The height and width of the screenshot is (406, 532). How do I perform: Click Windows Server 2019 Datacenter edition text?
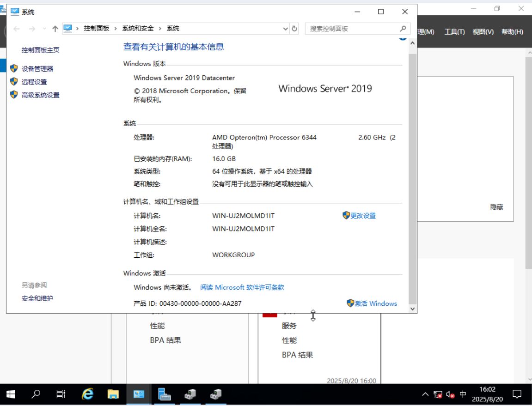pos(184,78)
